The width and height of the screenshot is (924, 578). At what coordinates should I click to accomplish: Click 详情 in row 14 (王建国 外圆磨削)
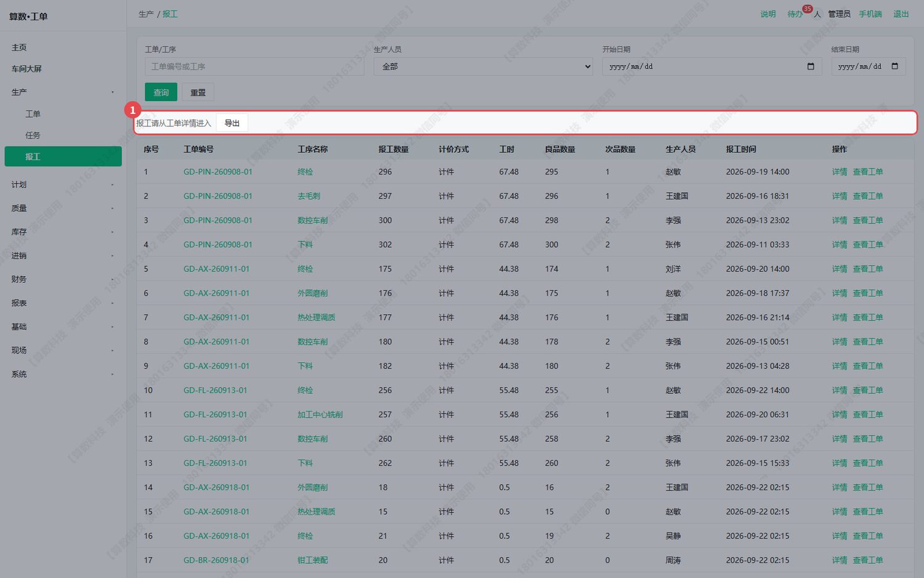tap(840, 487)
